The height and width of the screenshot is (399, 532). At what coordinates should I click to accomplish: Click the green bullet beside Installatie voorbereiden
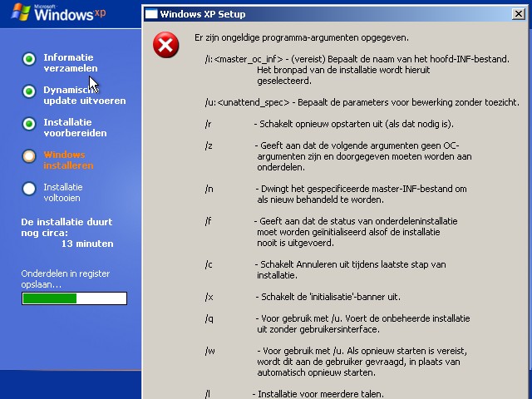(x=29, y=124)
